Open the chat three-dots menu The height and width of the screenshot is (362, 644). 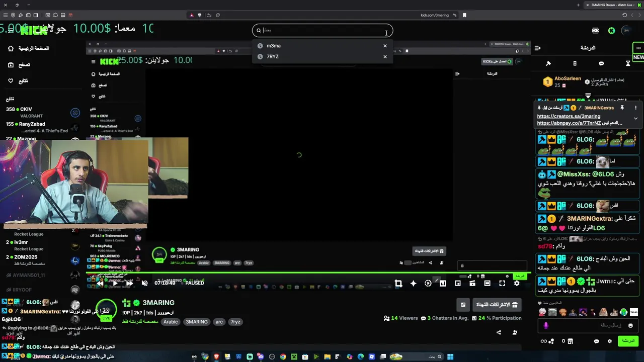coord(638,48)
